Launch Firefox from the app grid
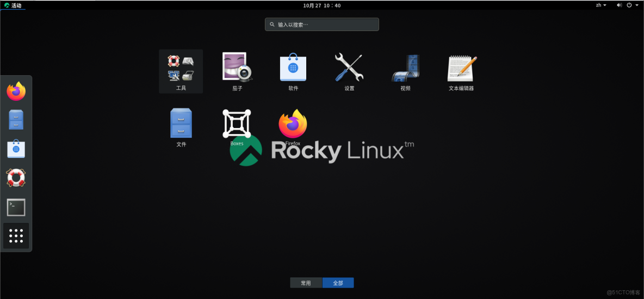Image resolution: width=644 pixels, height=299 pixels. (x=293, y=127)
